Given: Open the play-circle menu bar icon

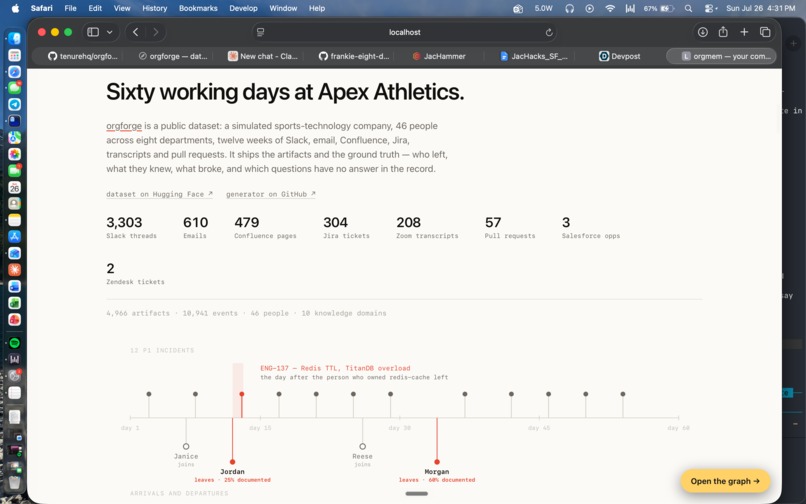Looking at the screenshot, I should tap(590, 8).
